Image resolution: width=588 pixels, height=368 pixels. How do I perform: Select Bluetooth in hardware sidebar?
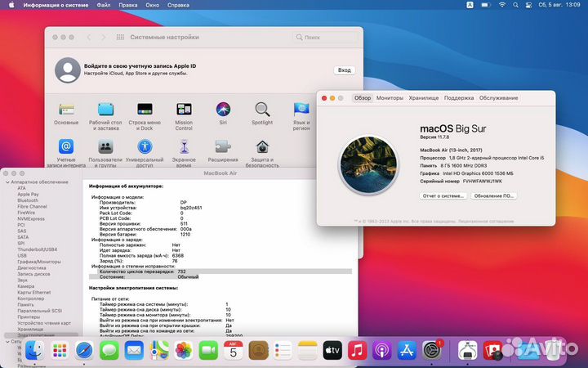click(28, 200)
